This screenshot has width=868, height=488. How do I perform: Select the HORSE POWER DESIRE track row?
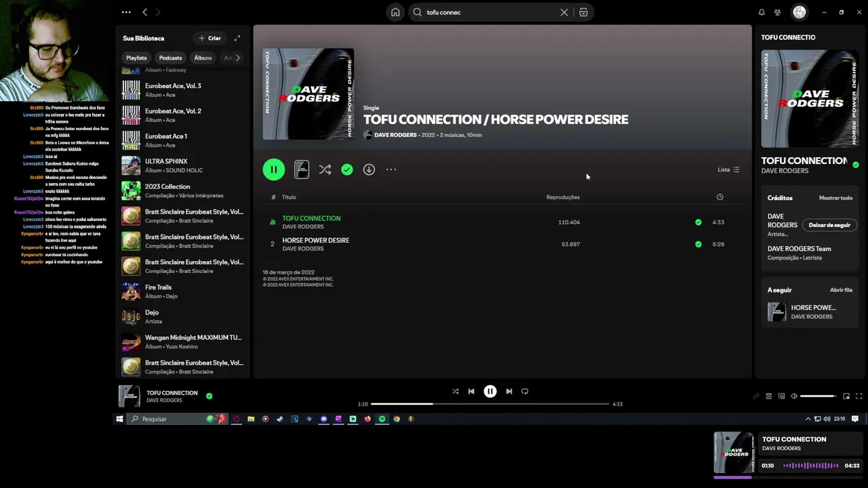502,244
